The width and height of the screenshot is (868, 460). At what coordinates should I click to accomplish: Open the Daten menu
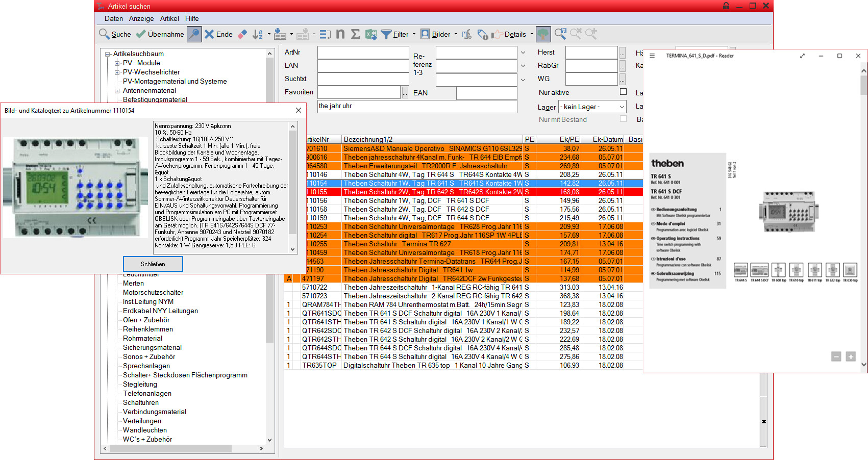coord(113,18)
